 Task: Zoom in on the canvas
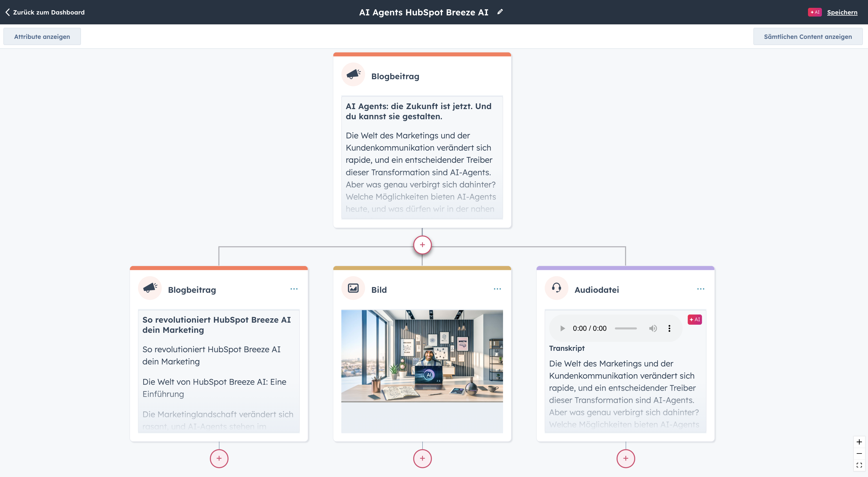pyautogui.click(x=859, y=442)
